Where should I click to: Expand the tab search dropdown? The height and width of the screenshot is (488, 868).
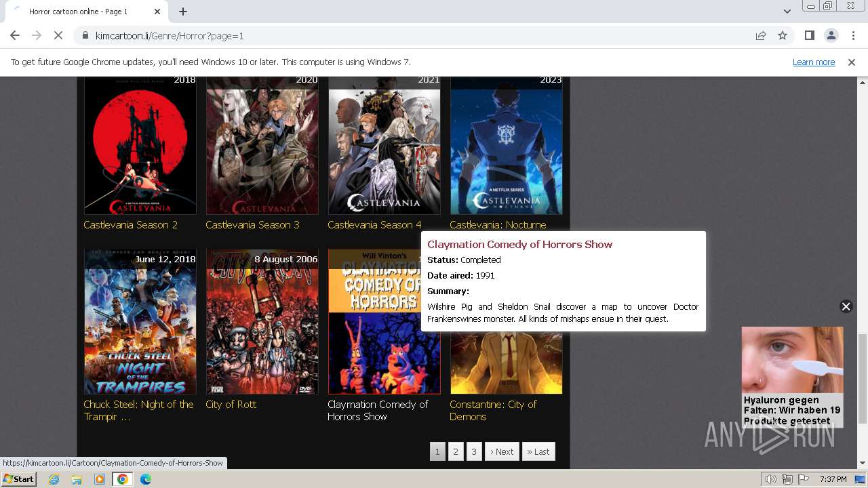click(787, 12)
